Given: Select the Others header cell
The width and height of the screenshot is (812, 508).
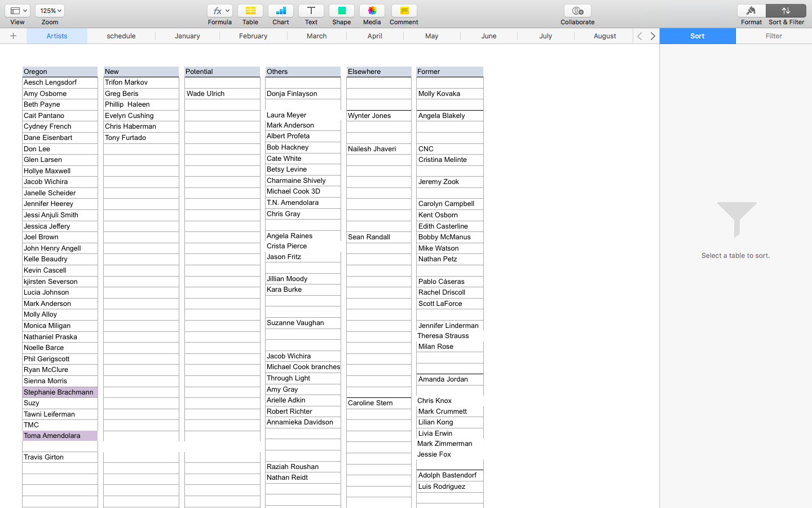Looking at the screenshot, I should [x=303, y=72].
